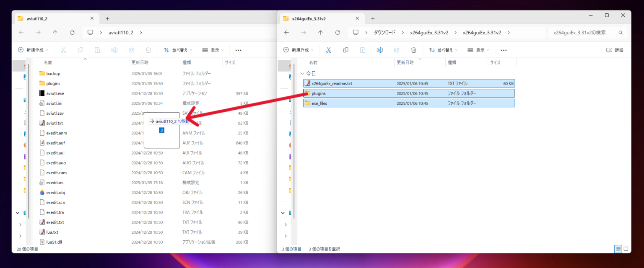Open 表示 view dropdown in x264guiEx window
Viewport: 644px width, 268px height.
pos(478,50)
